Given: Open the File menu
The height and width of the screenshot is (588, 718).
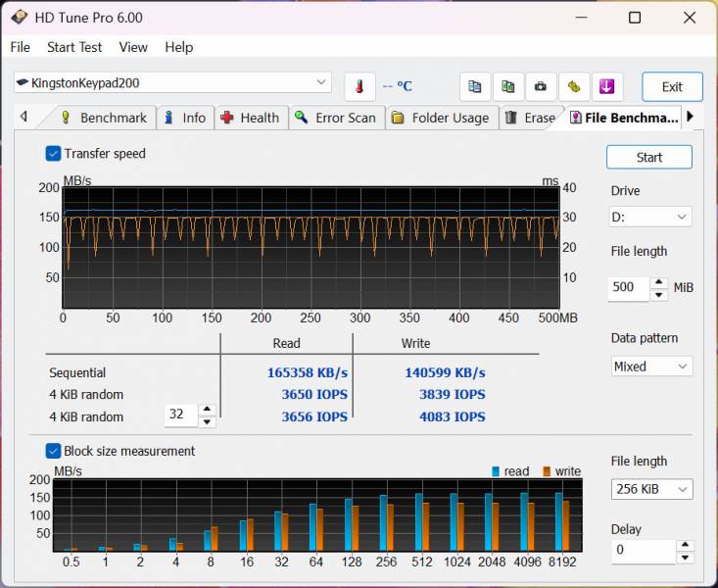Looking at the screenshot, I should click(x=21, y=47).
